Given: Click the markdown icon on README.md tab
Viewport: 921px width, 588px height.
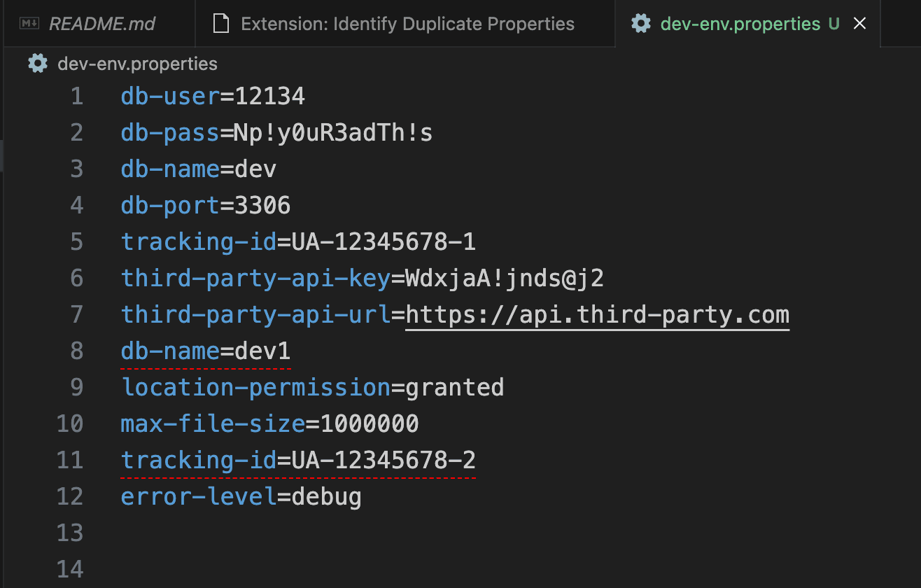Looking at the screenshot, I should (29, 24).
